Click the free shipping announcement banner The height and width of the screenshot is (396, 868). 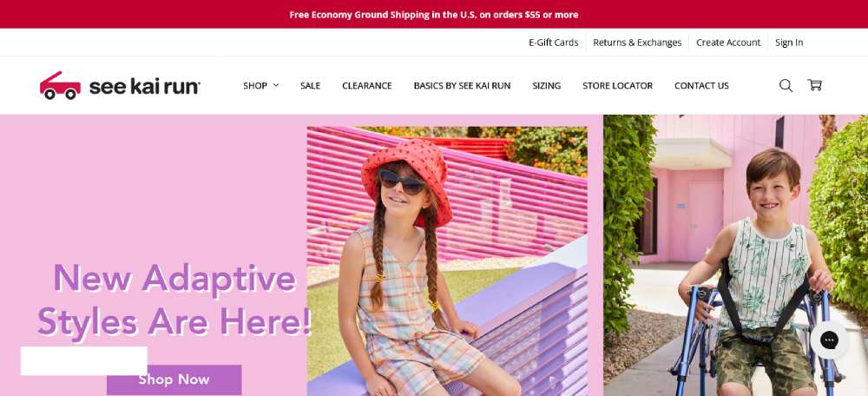434,15
